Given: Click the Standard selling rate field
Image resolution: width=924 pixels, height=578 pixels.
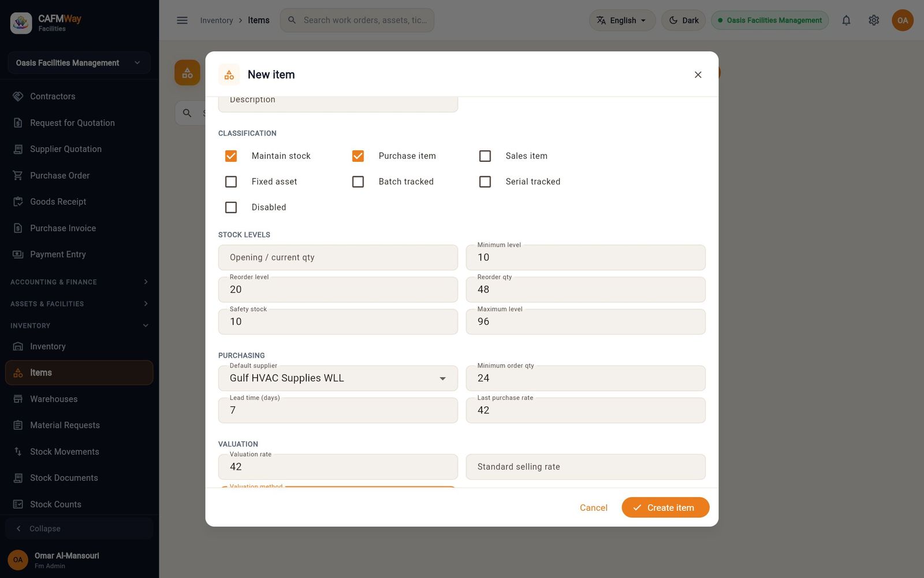Looking at the screenshot, I should (x=586, y=466).
